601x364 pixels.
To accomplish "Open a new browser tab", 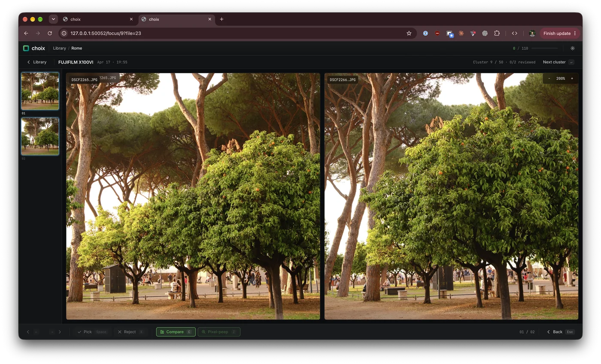I will click(x=222, y=19).
